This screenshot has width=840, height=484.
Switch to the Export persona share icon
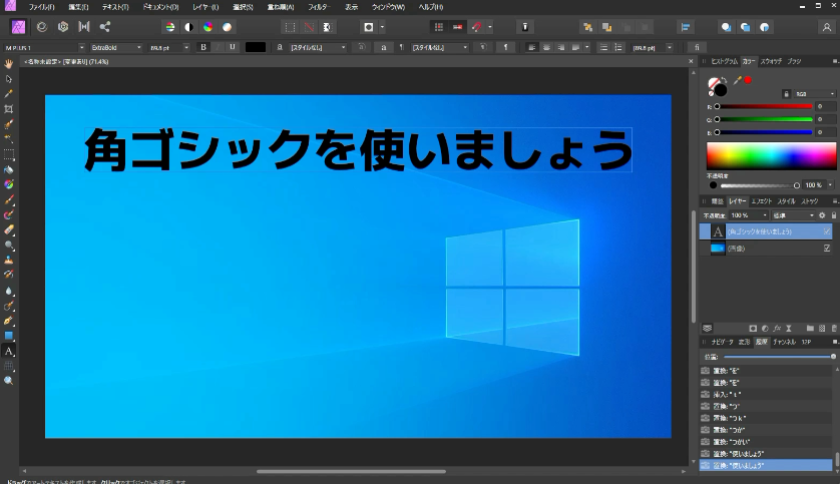(105, 27)
